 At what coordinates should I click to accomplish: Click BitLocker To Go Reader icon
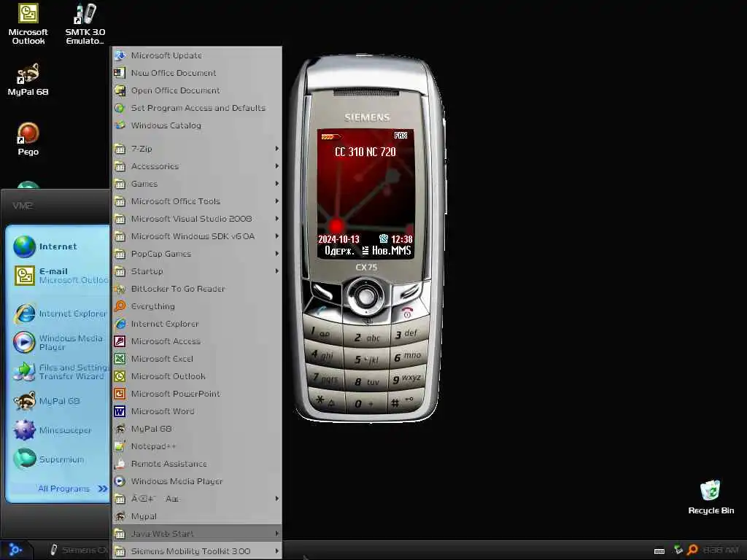(120, 289)
